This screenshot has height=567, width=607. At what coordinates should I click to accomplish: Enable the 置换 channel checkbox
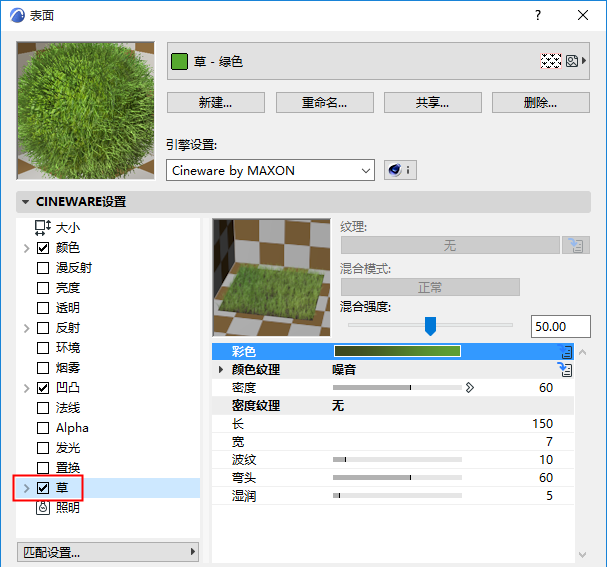tap(43, 468)
